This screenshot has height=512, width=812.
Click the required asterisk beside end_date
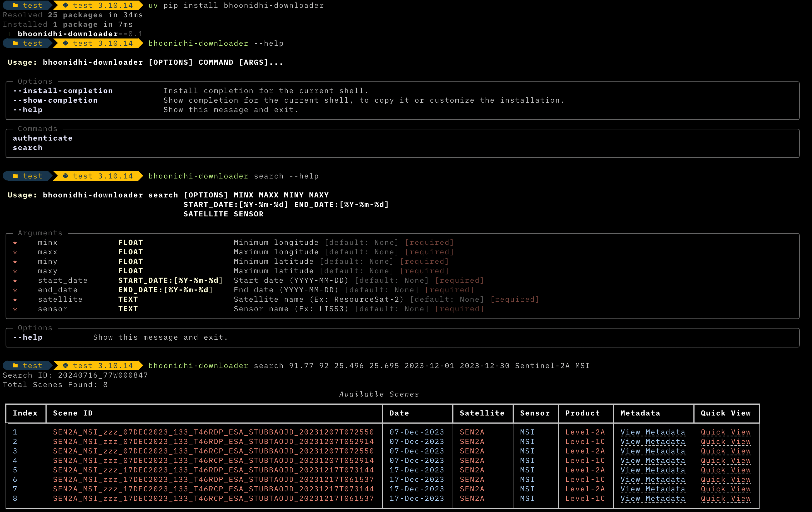click(x=15, y=290)
